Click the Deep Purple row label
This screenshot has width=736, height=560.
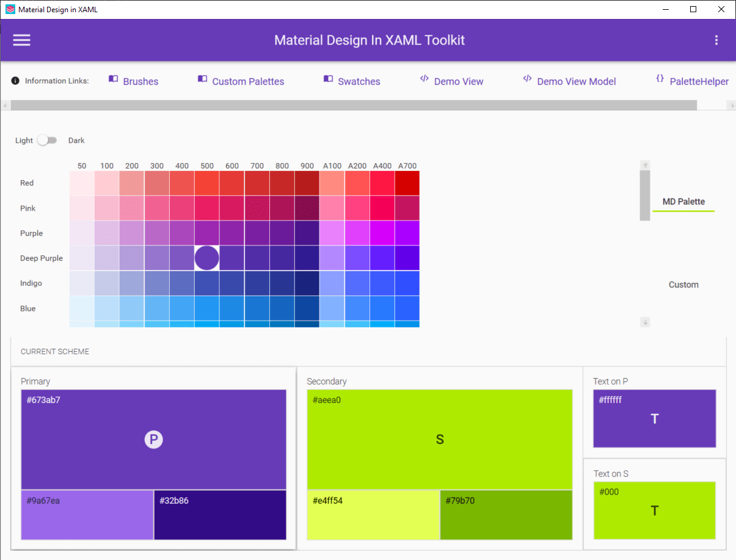coord(42,258)
